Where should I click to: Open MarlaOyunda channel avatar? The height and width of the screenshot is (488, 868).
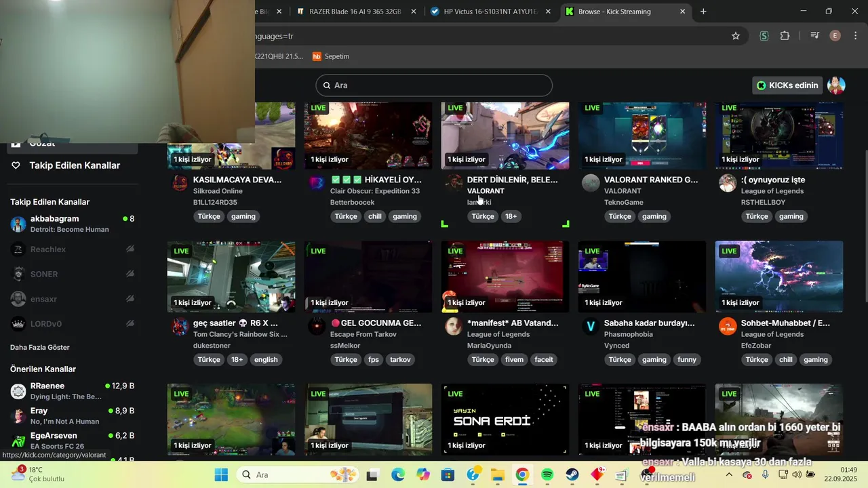click(454, 326)
